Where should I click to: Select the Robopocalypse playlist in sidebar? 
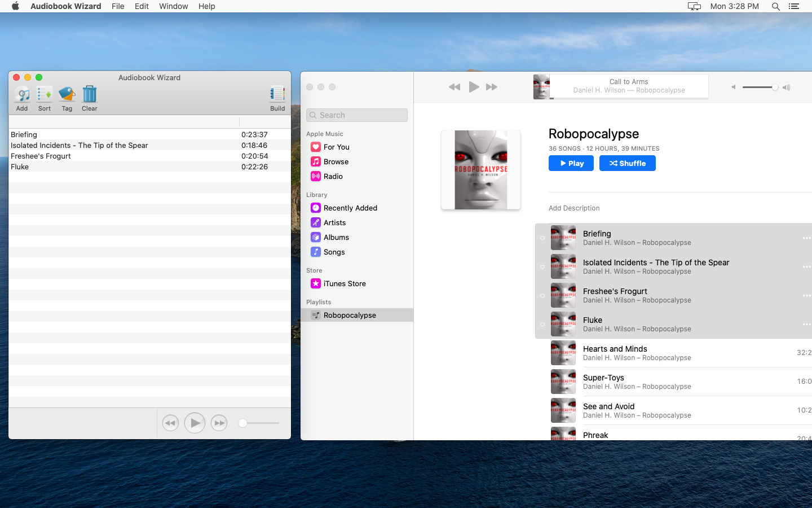pyautogui.click(x=357, y=315)
